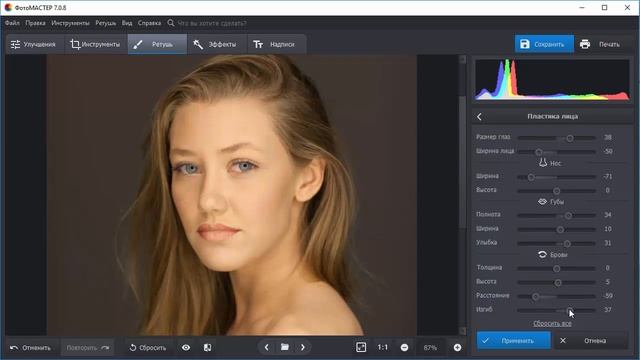The image size is (640, 360).
Task: Click the lips Полнота slider handle
Action: click(568, 215)
